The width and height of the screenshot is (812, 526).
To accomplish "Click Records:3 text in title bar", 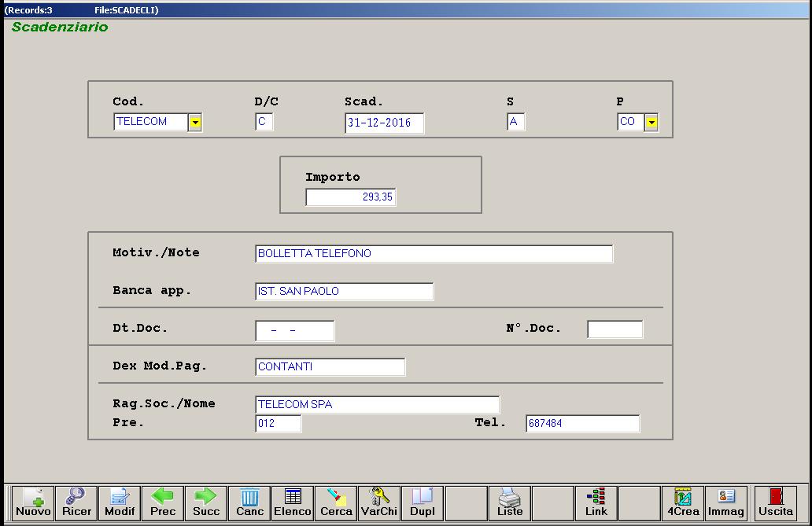I will pos(30,10).
